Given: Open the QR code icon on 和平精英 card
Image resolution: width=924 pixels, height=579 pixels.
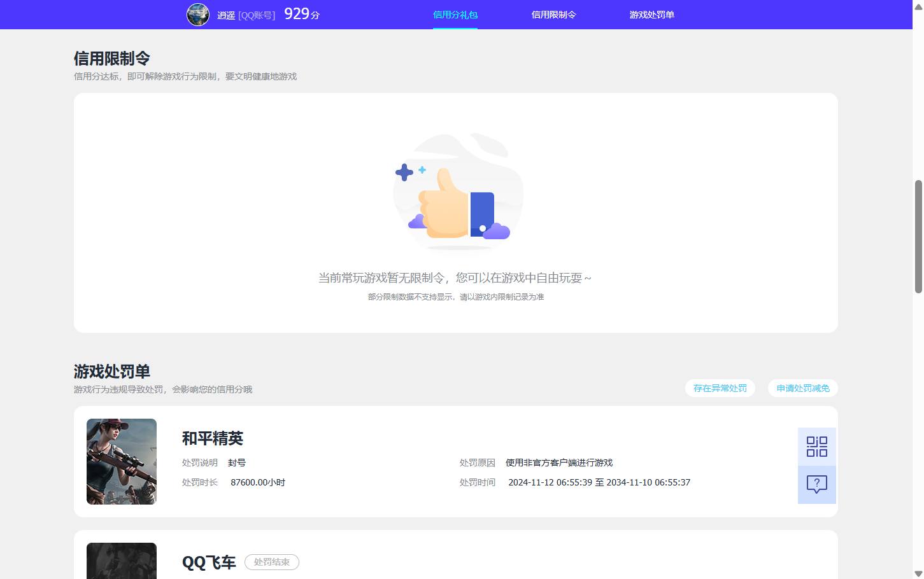Looking at the screenshot, I should pyautogui.click(x=816, y=446).
